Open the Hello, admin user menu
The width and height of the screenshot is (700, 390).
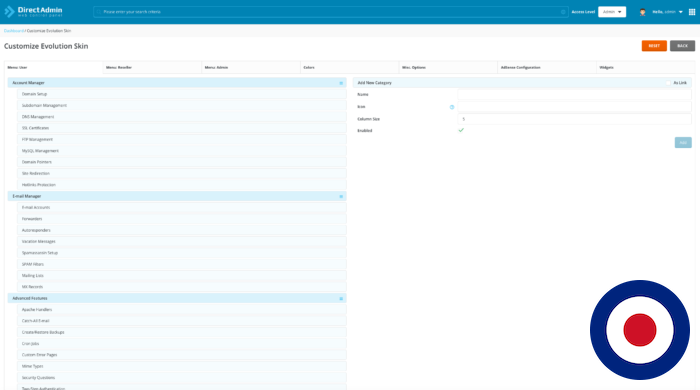(x=667, y=12)
